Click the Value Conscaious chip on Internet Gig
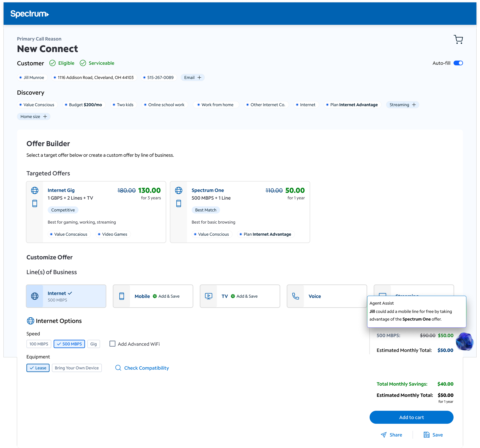The image size is (480, 448). (69, 234)
